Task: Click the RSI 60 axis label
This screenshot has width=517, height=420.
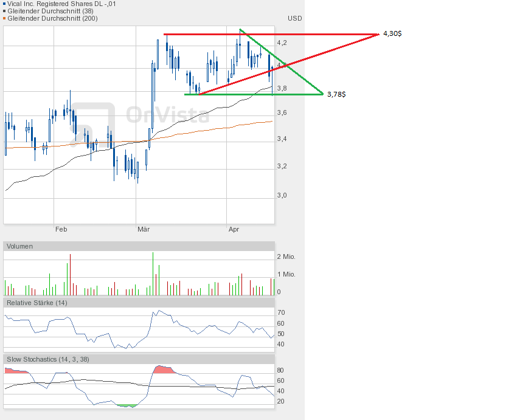Action: 281,323
